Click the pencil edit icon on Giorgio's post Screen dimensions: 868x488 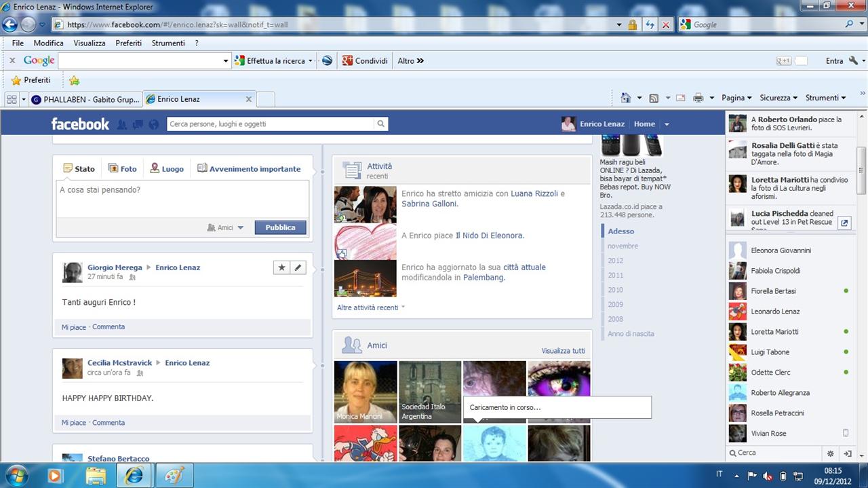[x=298, y=267]
